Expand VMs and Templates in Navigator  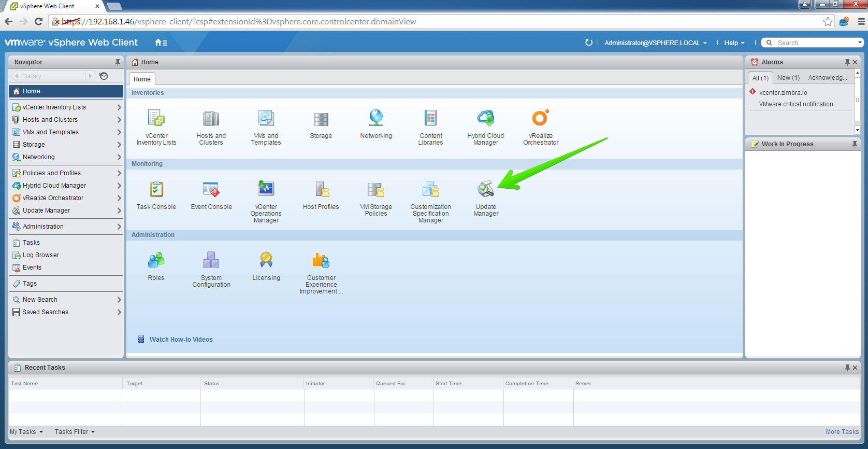[x=119, y=132]
